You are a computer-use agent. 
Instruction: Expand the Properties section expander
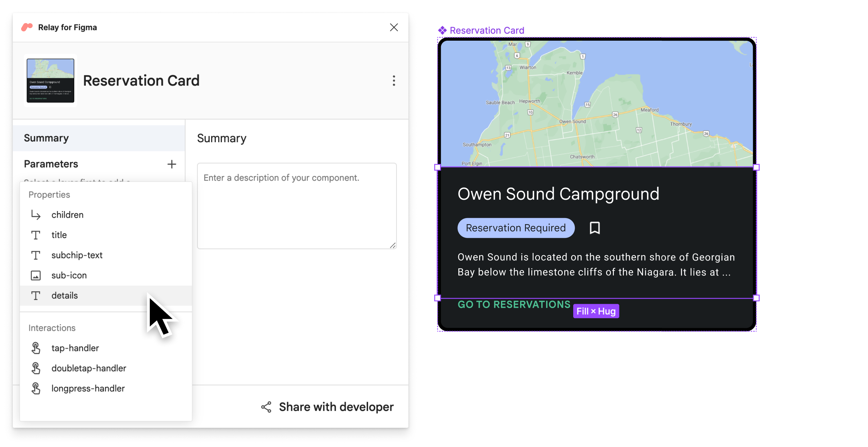(49, 194)
